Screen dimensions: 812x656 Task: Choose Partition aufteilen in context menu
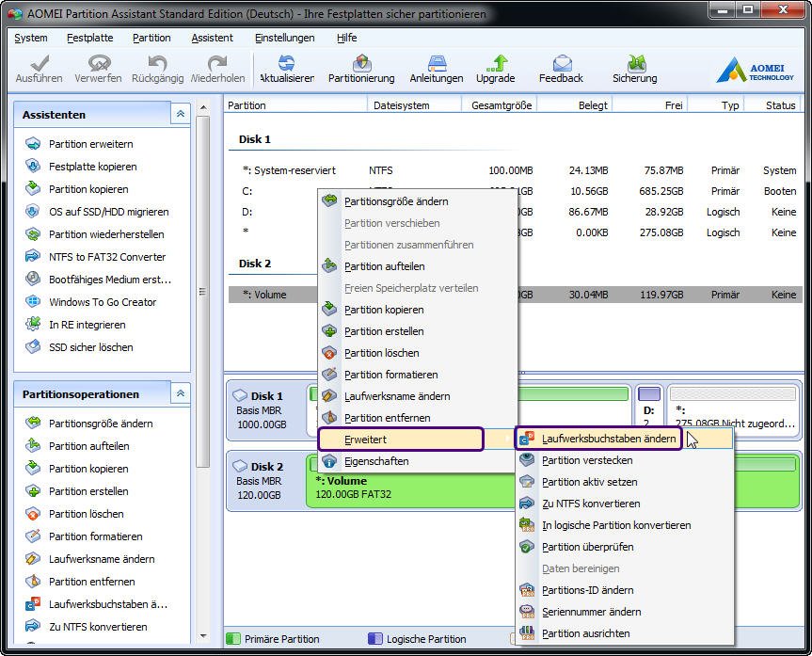(418, 266)
